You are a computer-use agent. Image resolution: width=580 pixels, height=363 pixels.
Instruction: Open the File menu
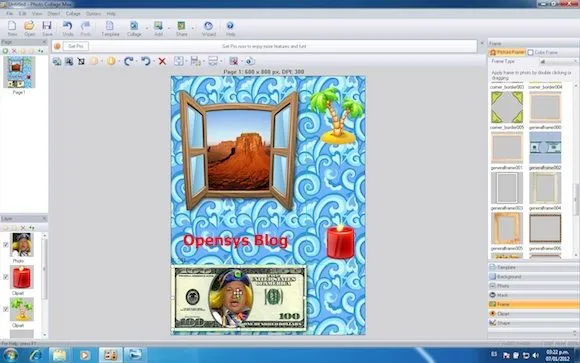point(10,14)
